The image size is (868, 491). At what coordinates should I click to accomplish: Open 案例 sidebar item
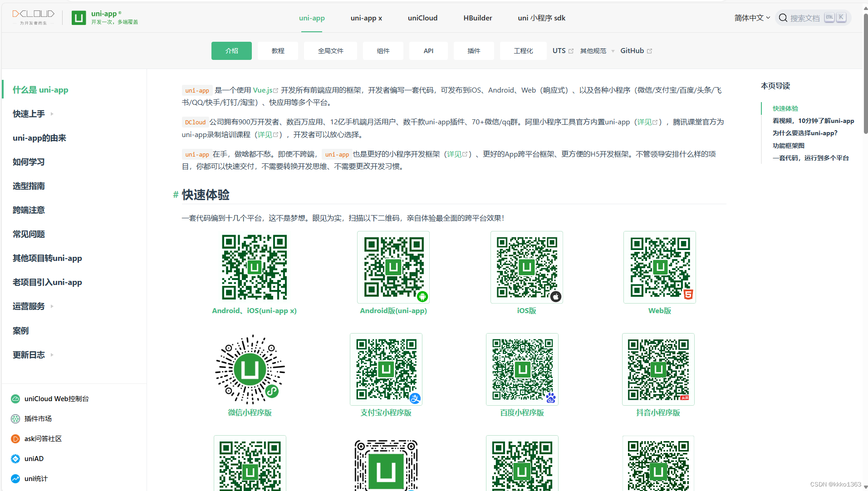coord(20,331)
